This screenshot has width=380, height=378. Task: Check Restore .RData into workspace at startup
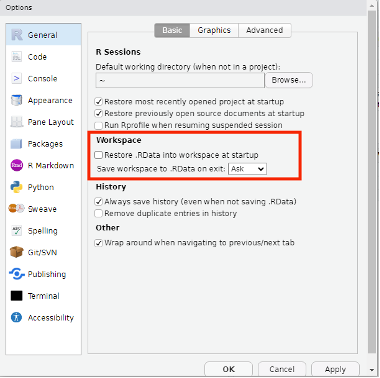99,155
